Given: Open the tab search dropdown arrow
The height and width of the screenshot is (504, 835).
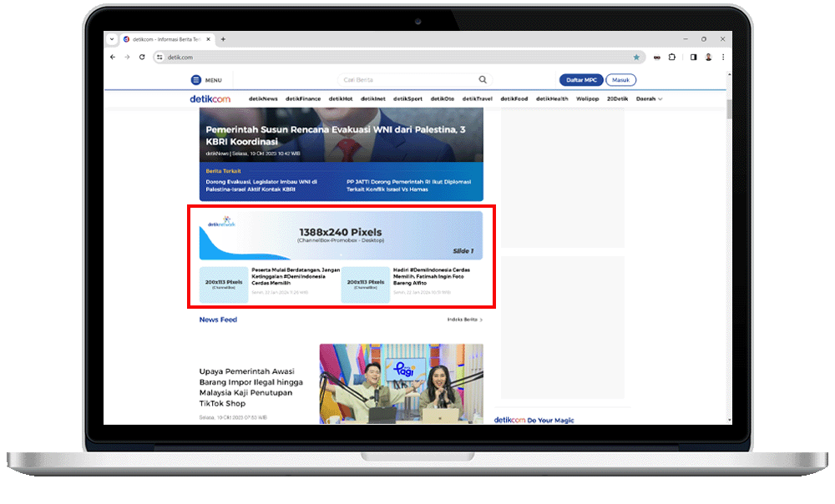Looking at the screenshot, I should point(112,39).
